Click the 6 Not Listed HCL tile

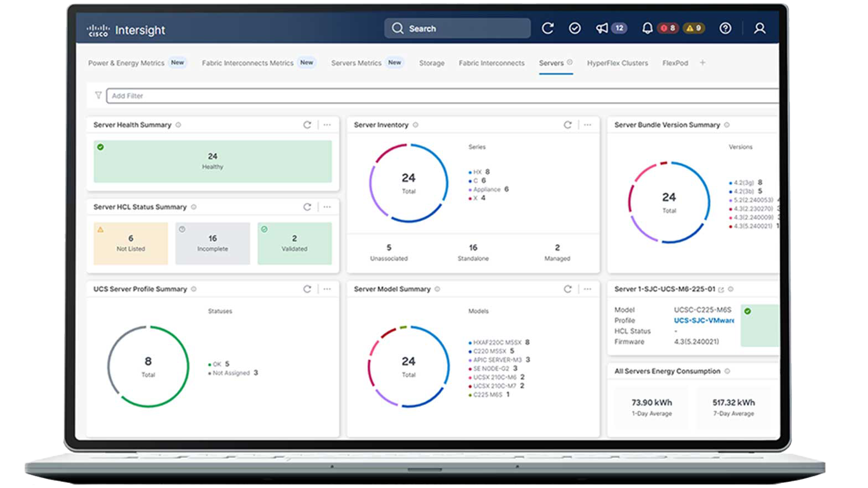131,243
